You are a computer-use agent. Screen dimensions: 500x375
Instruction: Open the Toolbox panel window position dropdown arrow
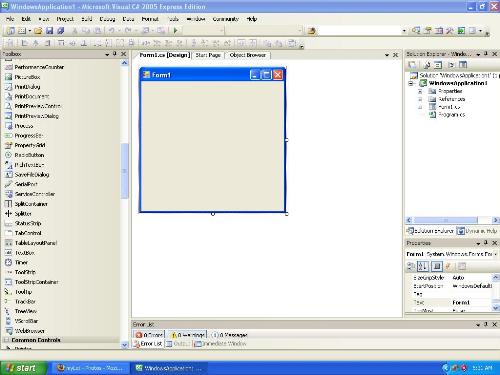point(107,54)
